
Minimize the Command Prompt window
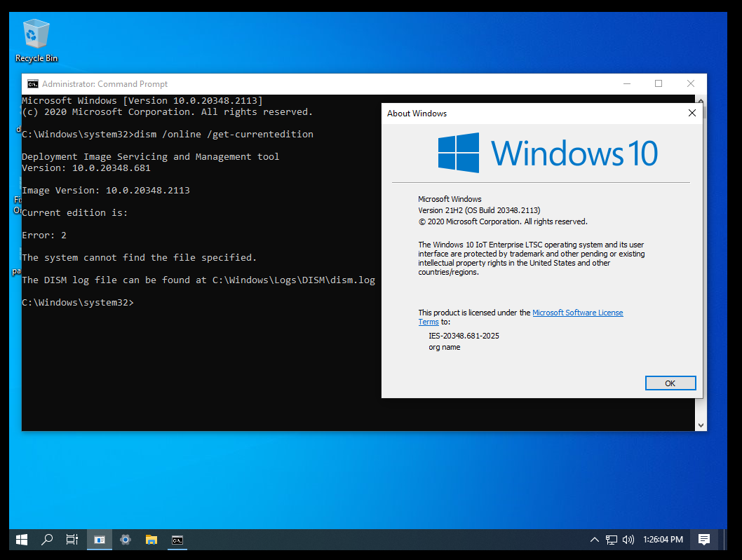627,83
